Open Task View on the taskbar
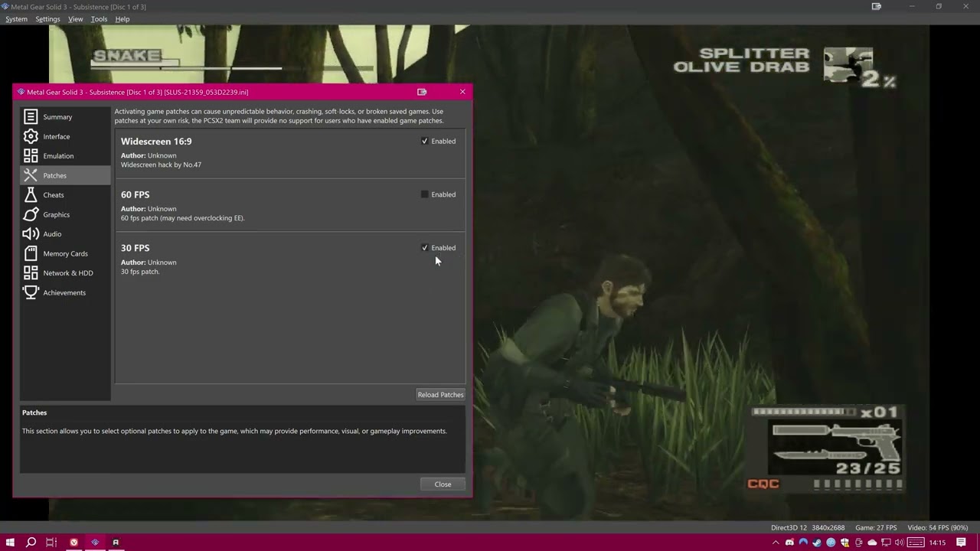The height and width of the screenshot is (551, 980). [51, 543]
